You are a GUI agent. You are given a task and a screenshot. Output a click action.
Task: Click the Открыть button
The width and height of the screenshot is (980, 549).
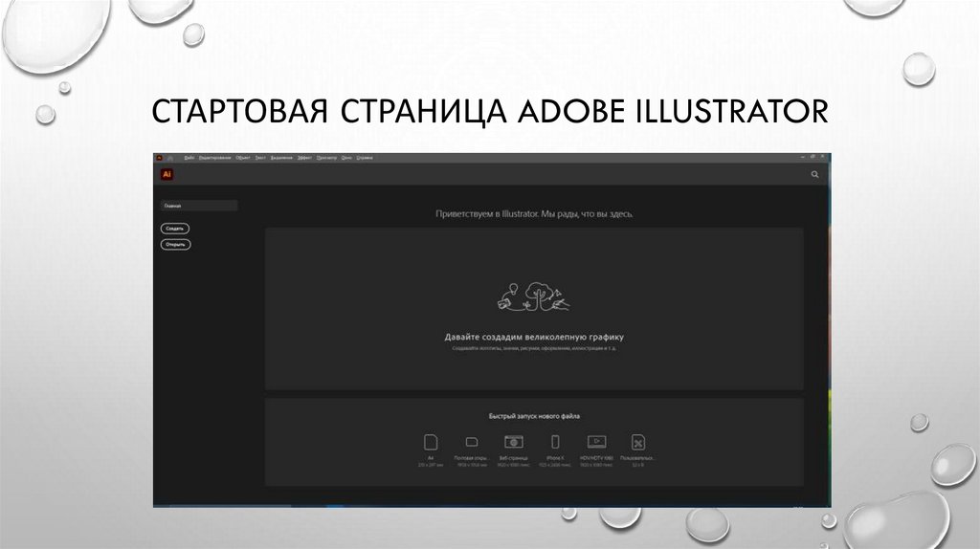pyautogui.click(x=176, y=244)
